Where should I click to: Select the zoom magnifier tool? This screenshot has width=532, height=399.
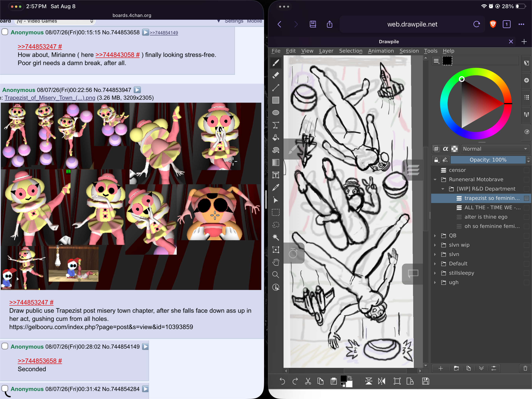276,275
